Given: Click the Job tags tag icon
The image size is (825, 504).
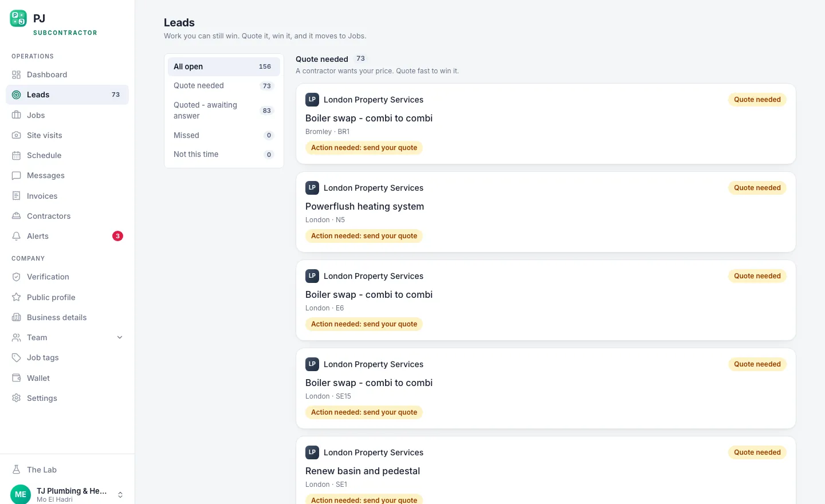Looking at the screenshot, I should pos(16,357).
